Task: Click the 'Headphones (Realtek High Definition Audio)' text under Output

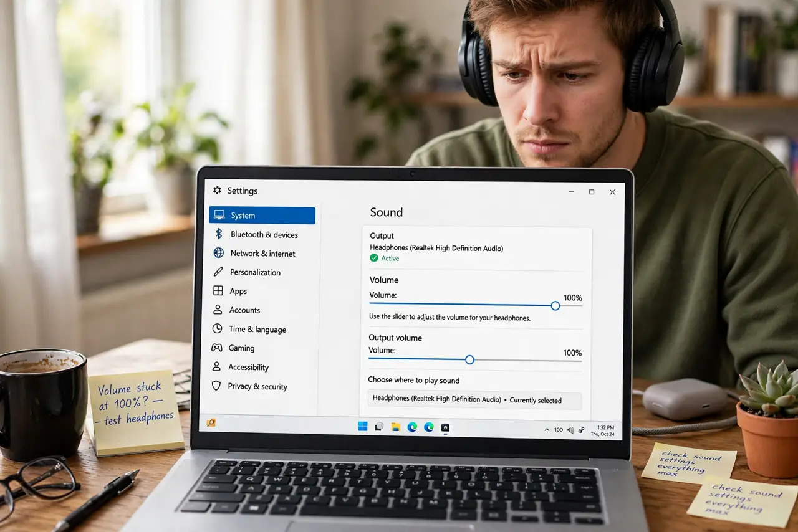Action: point(436,248)
